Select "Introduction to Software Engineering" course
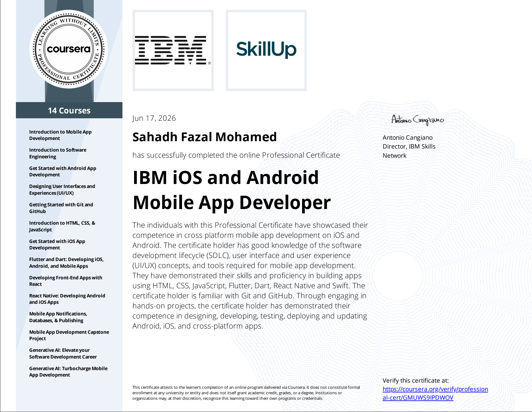This screenshot has width=532, height=412. [58, 153]
